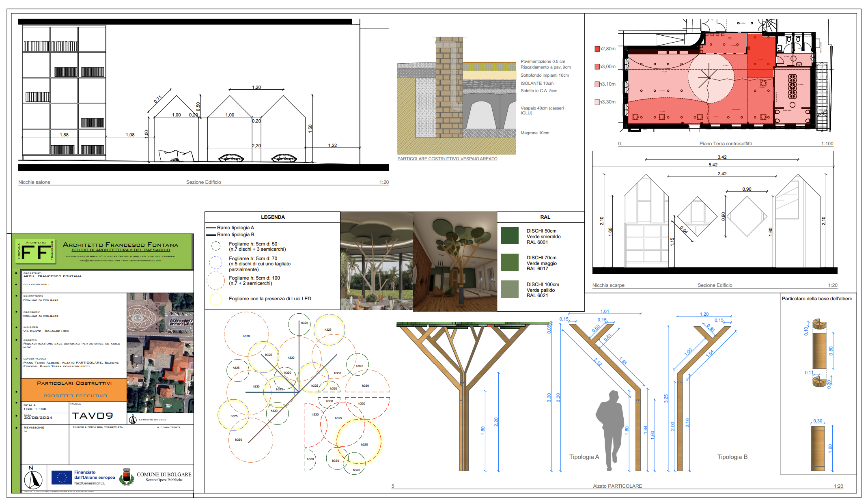
Task: Click the TAV09 sheet number
Action: 93,416
